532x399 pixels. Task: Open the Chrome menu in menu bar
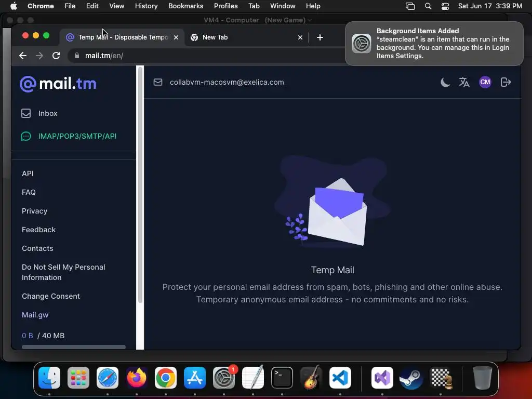click(x=41, y=6)
